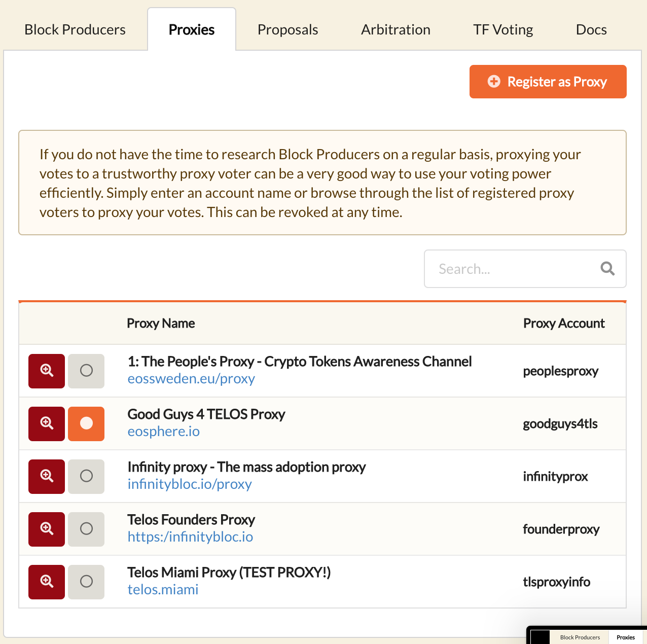Deselect Good Guys 4 TELOS radio button

[x=86, y=423]
